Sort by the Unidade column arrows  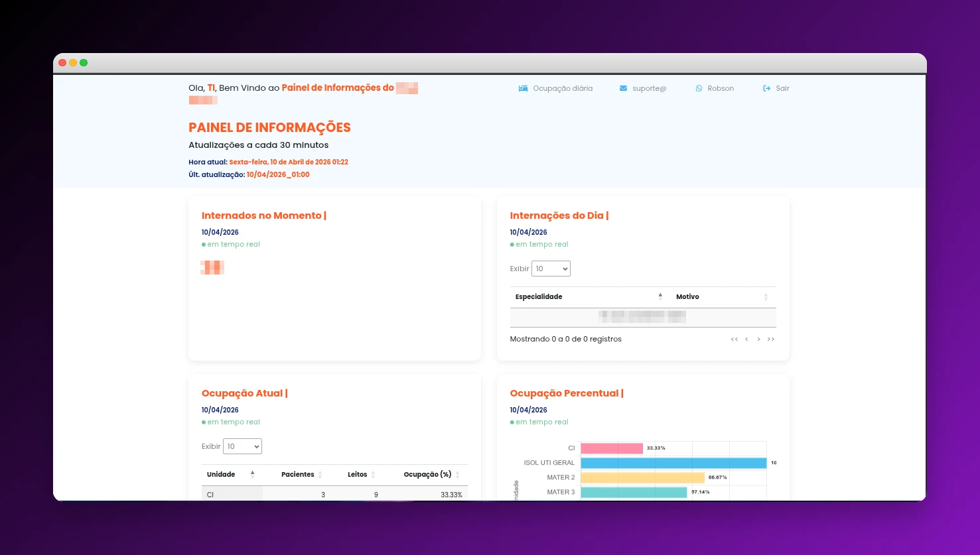point(252,474)
